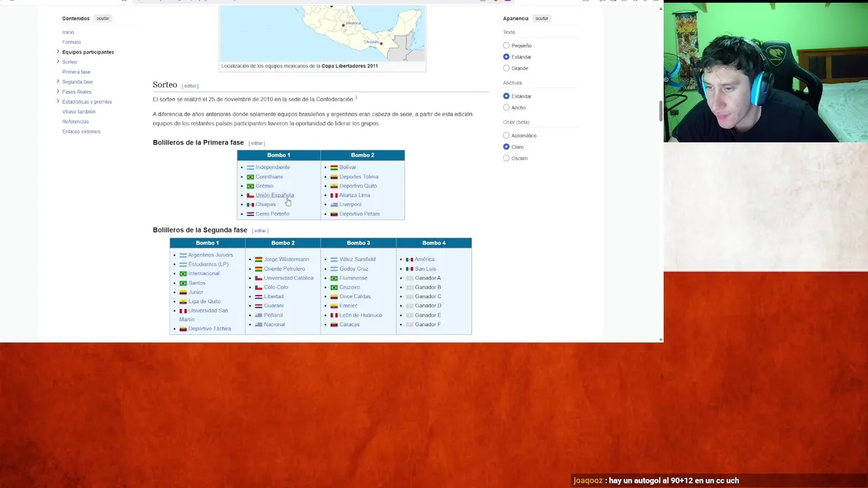Viewport: 868px width, 488px height.
Task: Click the flag icon beside Cerro Porteño
Action: click(250, 214)
